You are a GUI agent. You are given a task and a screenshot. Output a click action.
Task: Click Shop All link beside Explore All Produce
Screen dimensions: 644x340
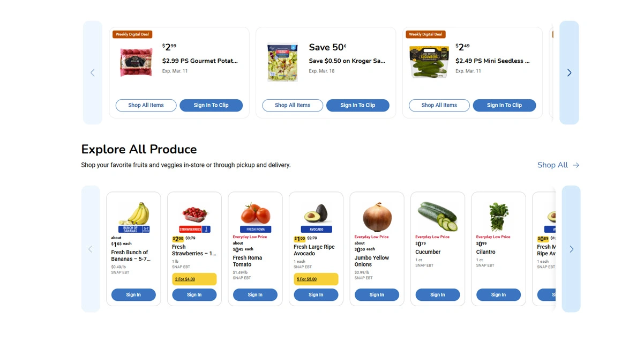(x=558, y=165)
